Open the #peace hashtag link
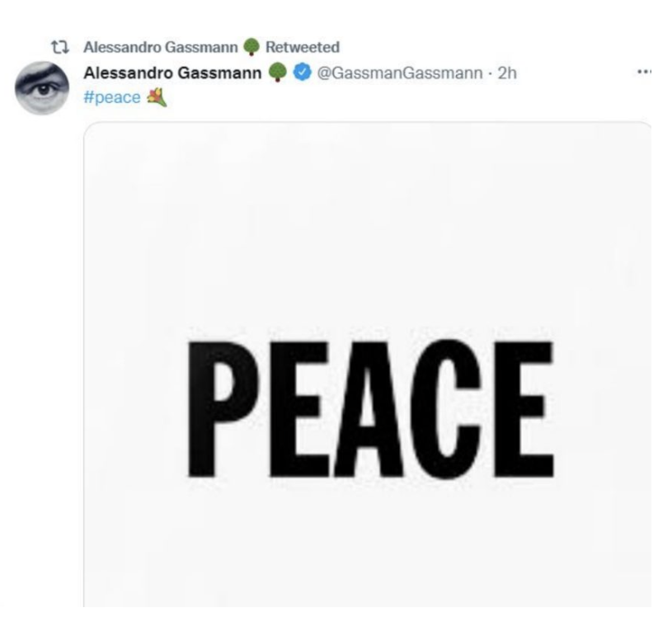 tap(112, 97)
